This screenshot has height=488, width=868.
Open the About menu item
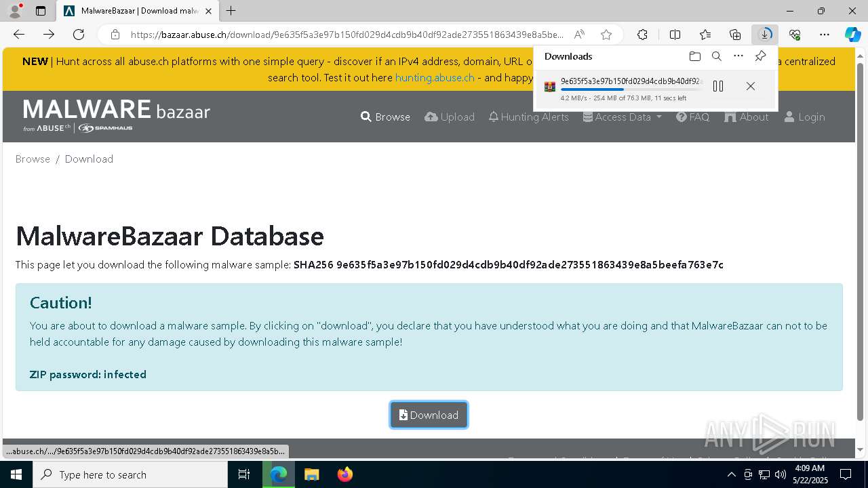(747, 117)
